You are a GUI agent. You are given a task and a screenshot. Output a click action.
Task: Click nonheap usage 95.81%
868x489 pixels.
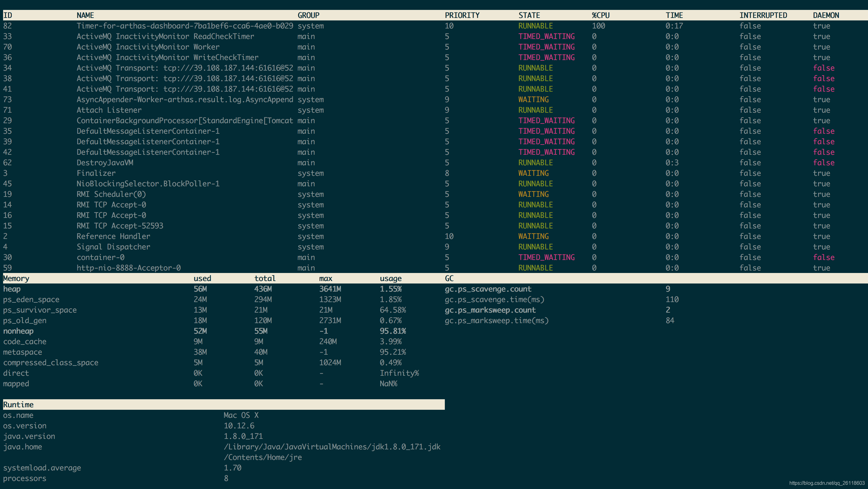(x=393, y=331)
